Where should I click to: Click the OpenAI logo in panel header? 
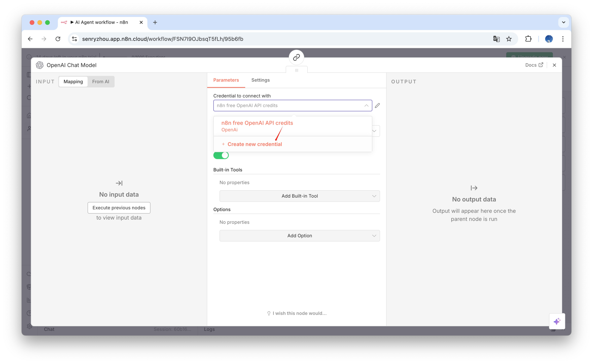tap(40, 65)
